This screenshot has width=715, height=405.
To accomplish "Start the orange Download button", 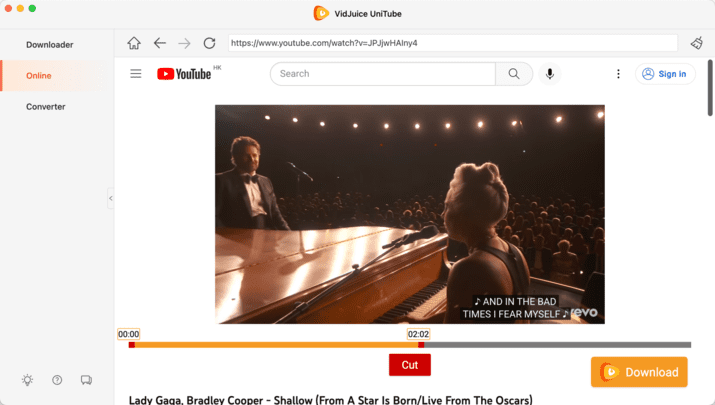I will 639,372.
